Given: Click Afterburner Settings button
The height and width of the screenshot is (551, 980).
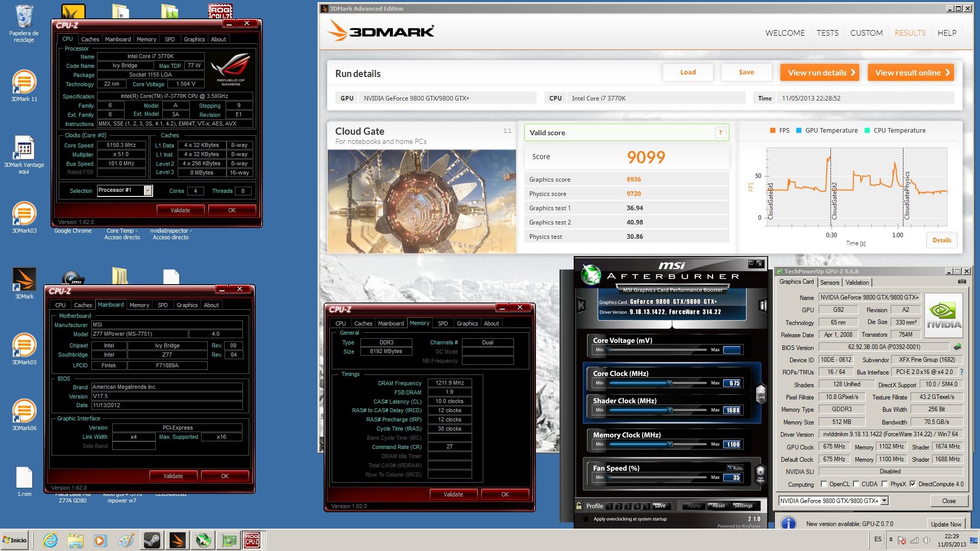Looking at the screenshot, I should click(x=743, y=506).
